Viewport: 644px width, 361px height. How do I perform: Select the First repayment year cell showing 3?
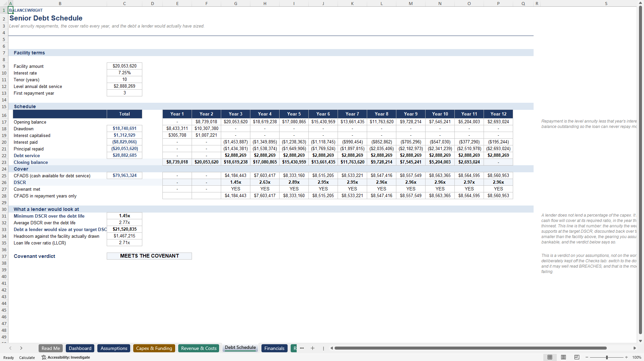click(x=125, y=93)
